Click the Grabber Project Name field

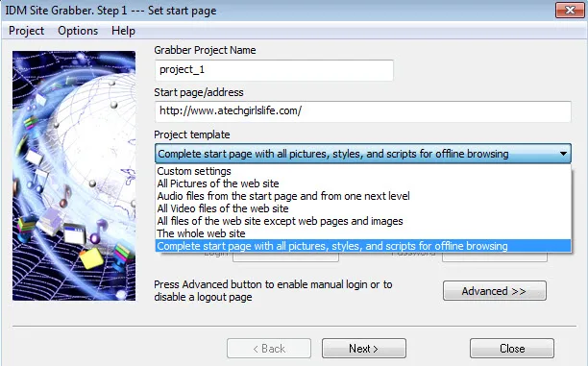point(274,70)
